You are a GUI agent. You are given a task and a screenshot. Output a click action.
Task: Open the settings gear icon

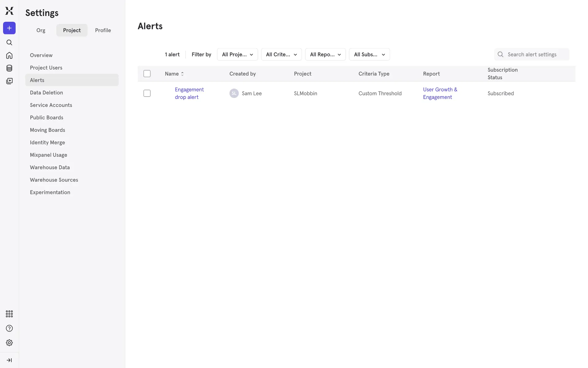(9, 343)
